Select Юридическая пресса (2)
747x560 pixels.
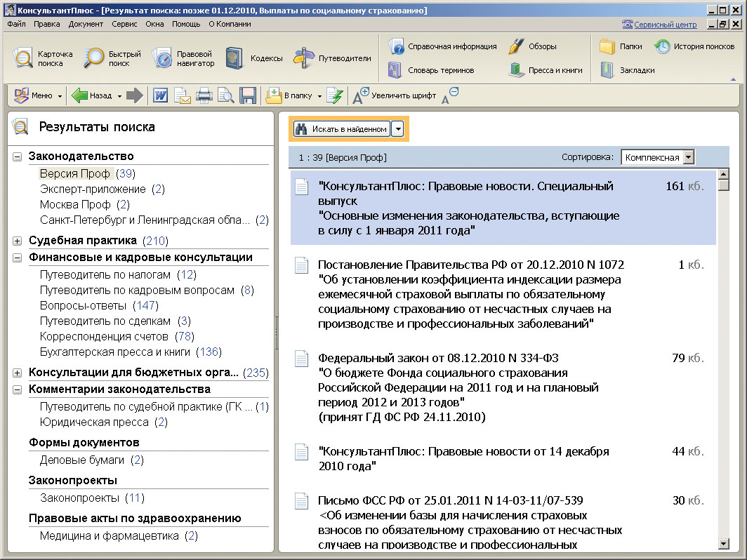103,422
